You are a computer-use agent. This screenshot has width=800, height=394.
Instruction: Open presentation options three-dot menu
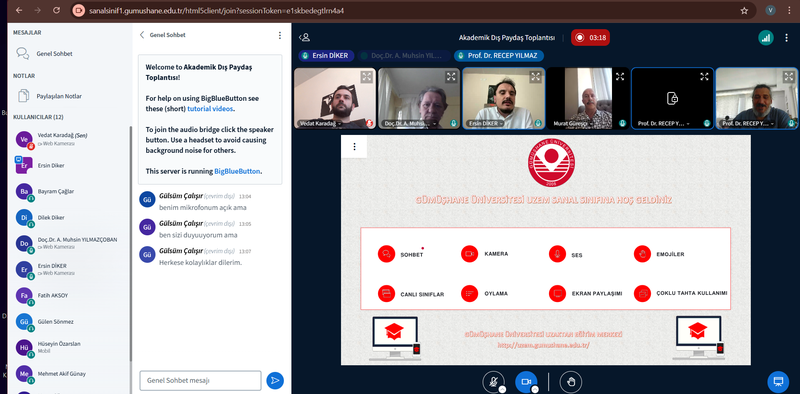354,147
